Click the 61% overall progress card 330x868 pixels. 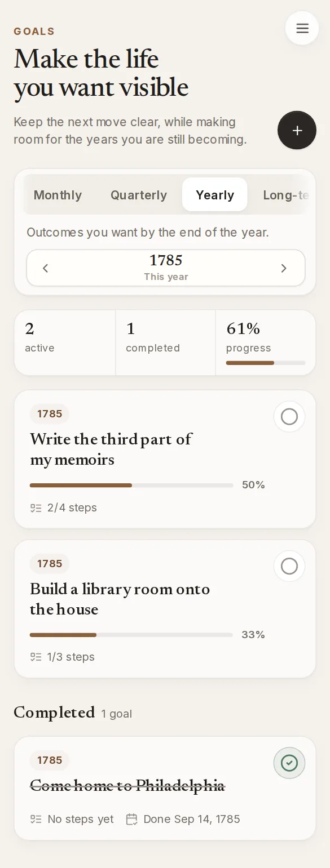(x=265, y=342)
